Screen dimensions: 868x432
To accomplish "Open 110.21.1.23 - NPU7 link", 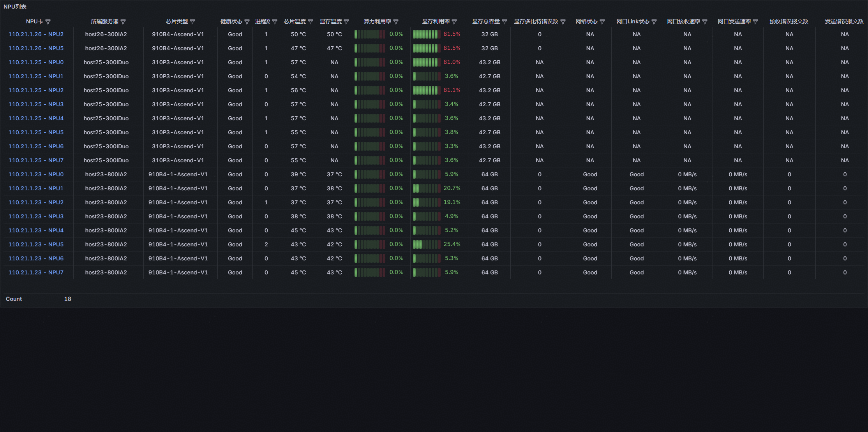I will pos(36,272).
